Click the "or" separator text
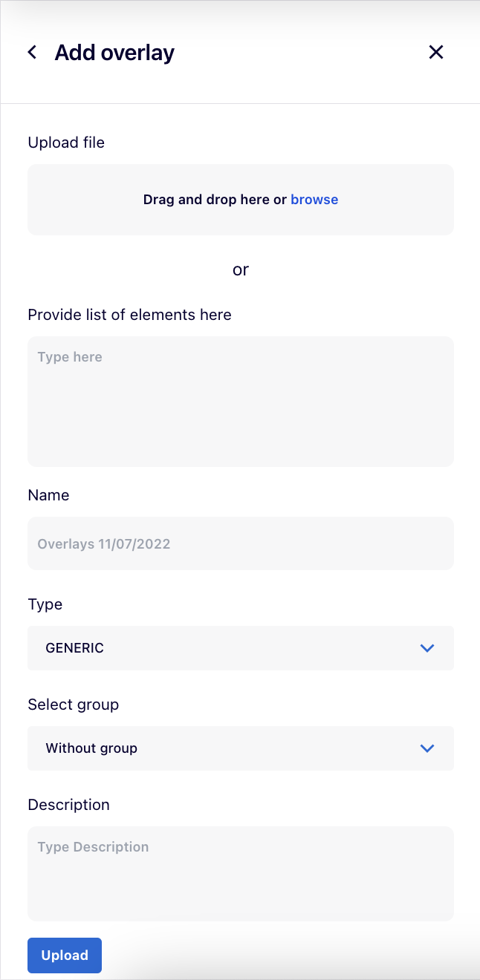 [x=240, y=269]
